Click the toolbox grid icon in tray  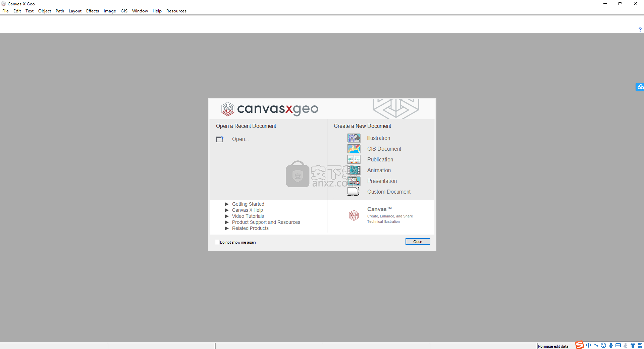pyautogui.click(x=640, y=345)
